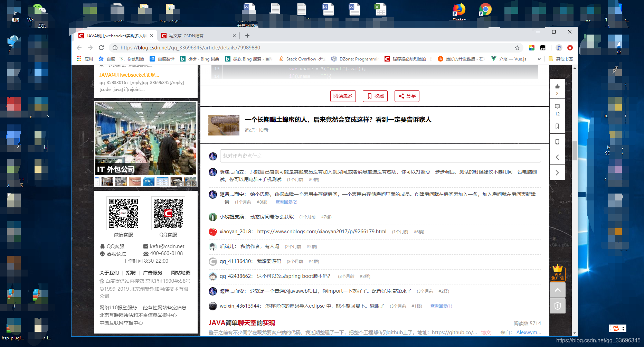Viewport: 644px width, 347px height.
Task: Click the site info icon in address bar
Action: 115,48
